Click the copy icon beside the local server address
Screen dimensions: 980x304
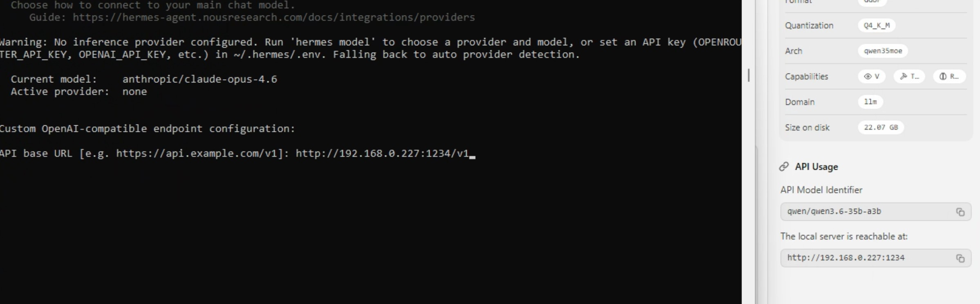click(961, 257)
